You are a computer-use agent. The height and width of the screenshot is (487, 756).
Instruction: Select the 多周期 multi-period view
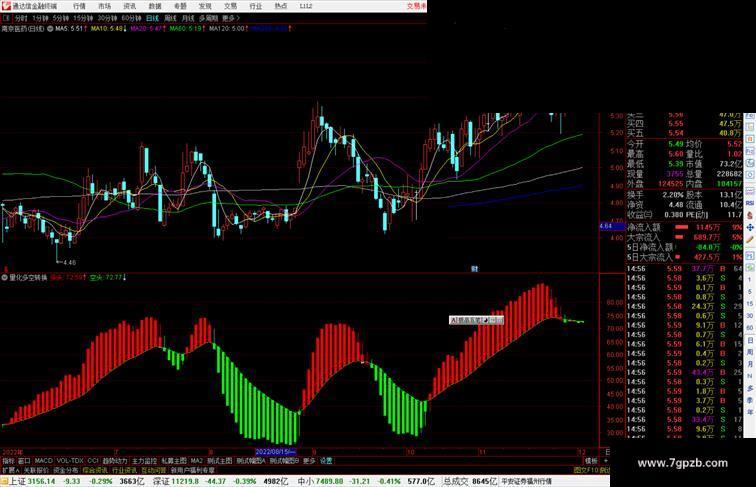208,18
